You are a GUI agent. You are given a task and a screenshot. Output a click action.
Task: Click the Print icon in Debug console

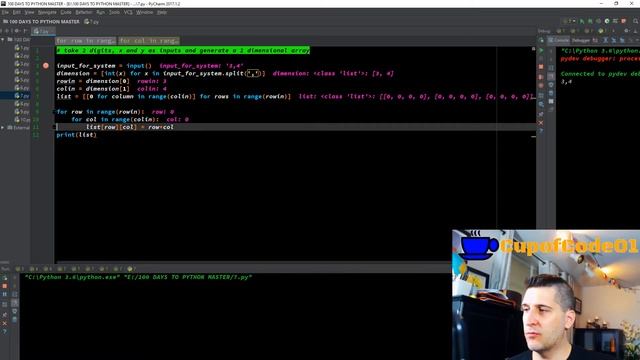(551, 85)
